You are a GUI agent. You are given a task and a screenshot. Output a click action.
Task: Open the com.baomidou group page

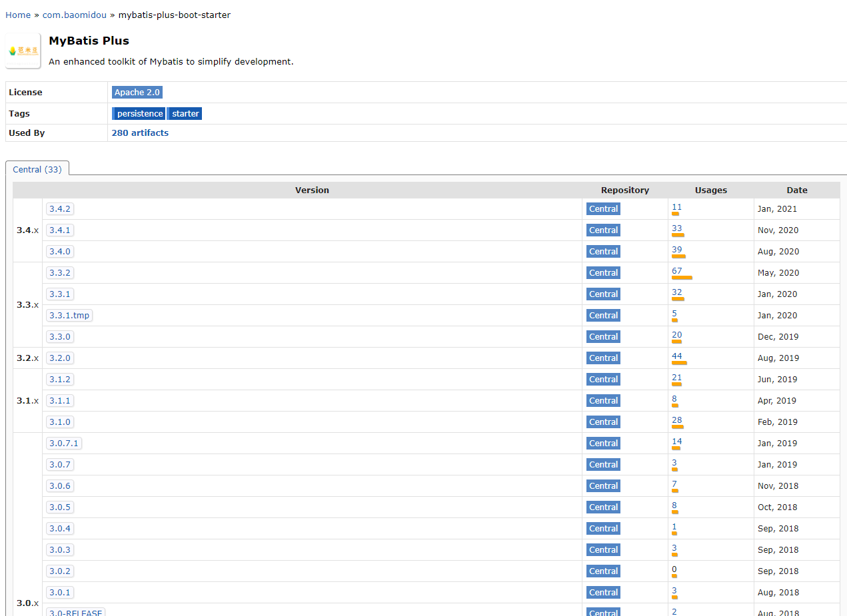click(74, 15)
